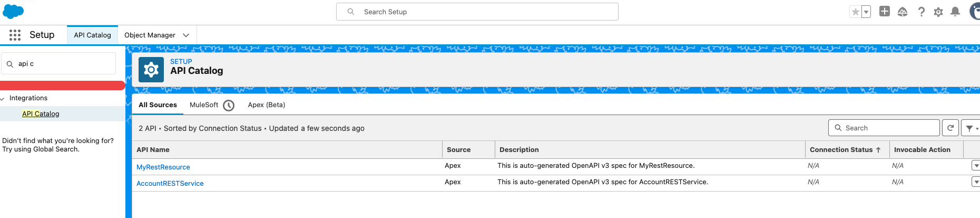Click the API Catalog gear header icon

pyautogui.click(x=151, y=70)
